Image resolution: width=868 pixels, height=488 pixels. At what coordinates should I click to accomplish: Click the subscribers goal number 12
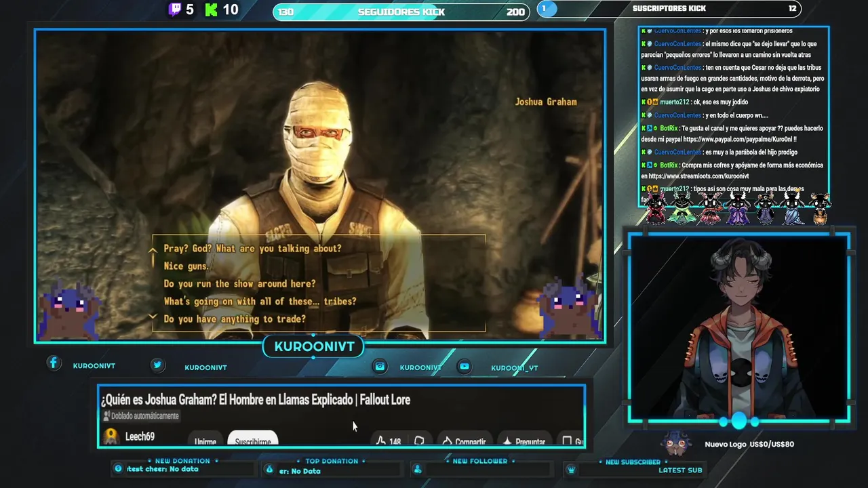[x=792, y=8]
